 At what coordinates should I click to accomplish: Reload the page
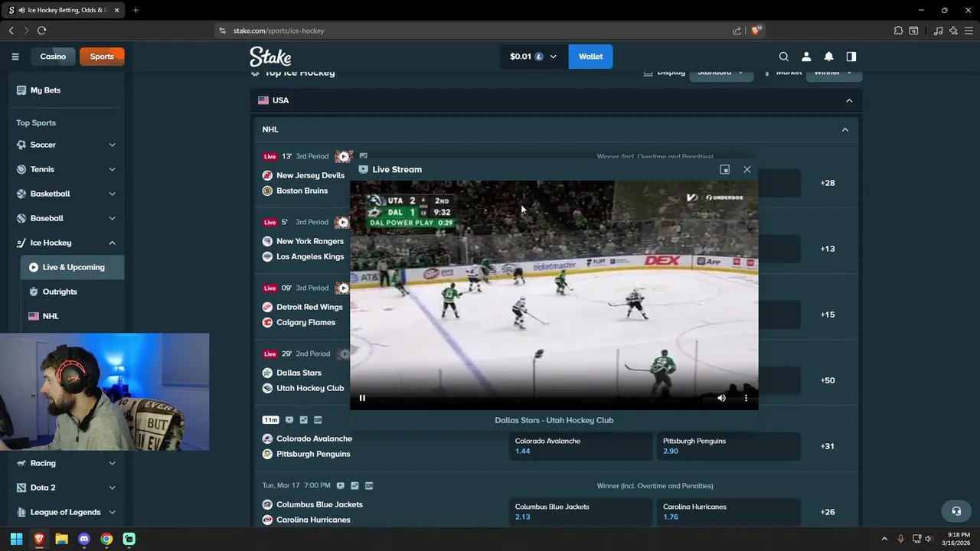click(41, 31)
